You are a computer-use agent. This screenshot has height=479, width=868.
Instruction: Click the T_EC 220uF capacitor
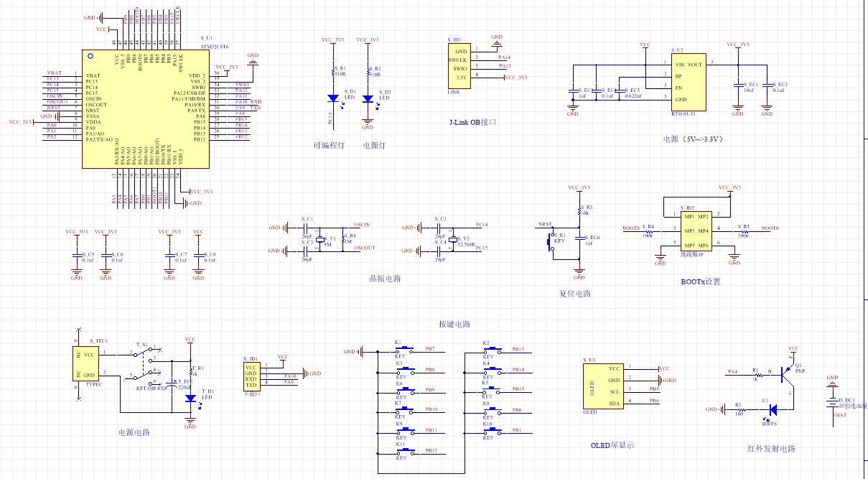[x=173, y=384]
